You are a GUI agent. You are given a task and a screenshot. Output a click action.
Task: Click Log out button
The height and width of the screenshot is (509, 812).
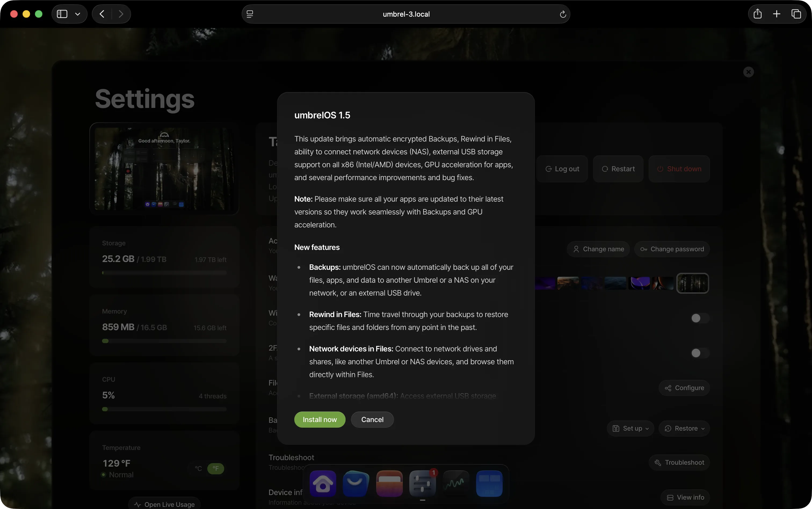(562, 169)
